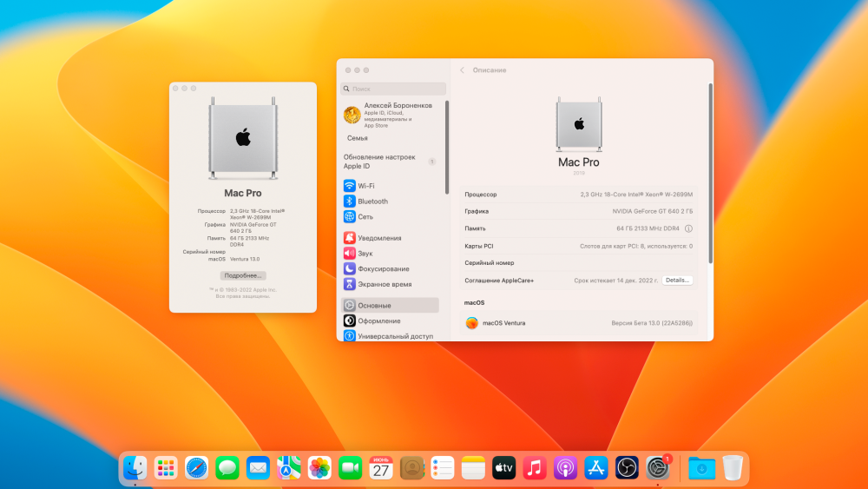Select Wi-Fi in the settings sidebar

click(x=391, y=186)
